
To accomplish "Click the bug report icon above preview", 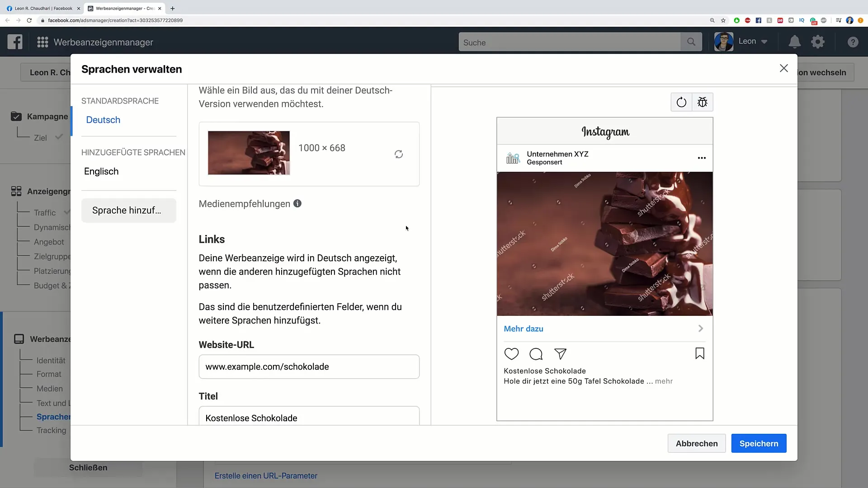I will 702,102.
